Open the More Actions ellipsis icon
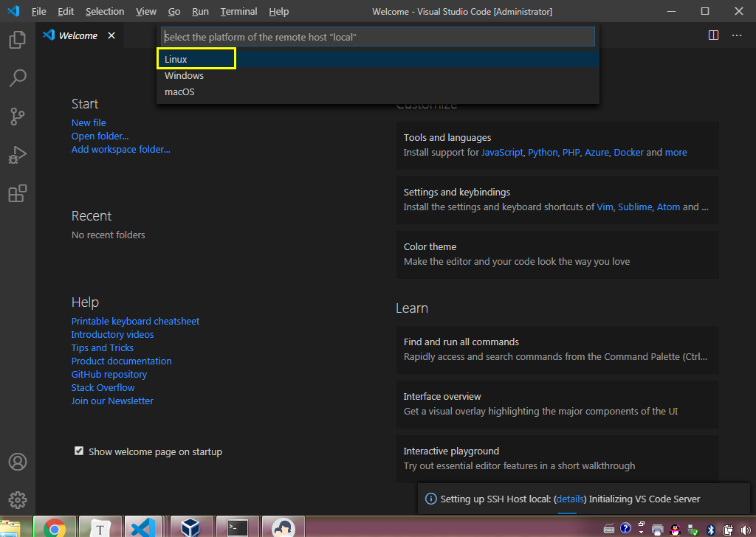This screenshot has height=537, width=756. tap(736, 35)
